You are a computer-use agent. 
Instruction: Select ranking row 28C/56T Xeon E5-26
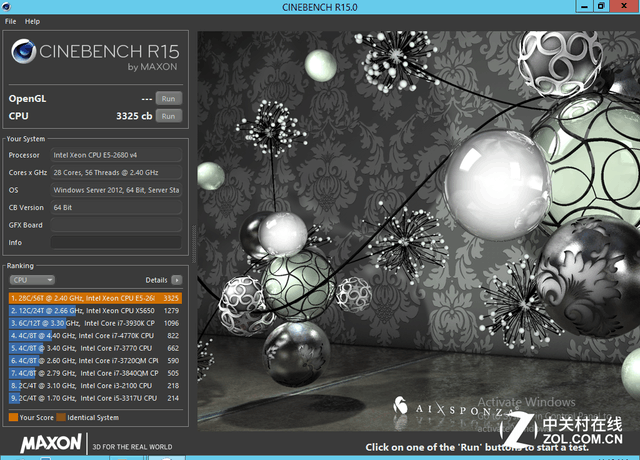point(95,298)
